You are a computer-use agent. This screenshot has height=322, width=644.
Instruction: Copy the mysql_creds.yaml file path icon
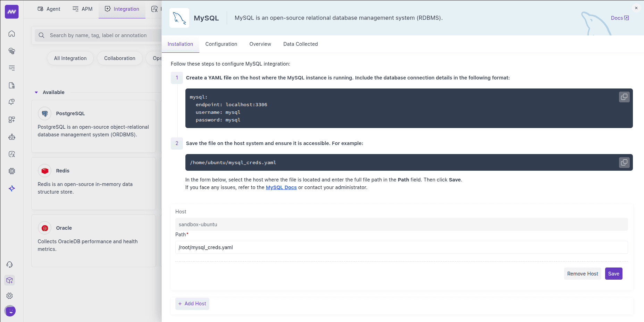(x=624, y=162)
